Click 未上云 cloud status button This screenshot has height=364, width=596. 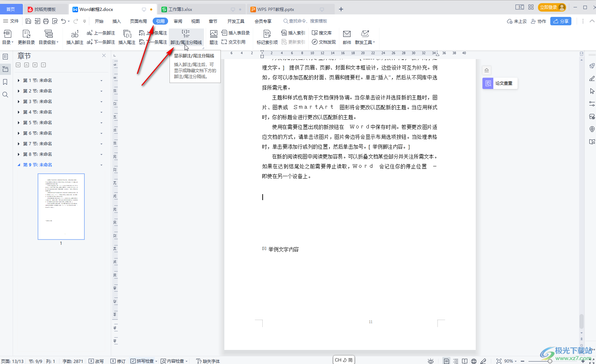click(517, 21)
